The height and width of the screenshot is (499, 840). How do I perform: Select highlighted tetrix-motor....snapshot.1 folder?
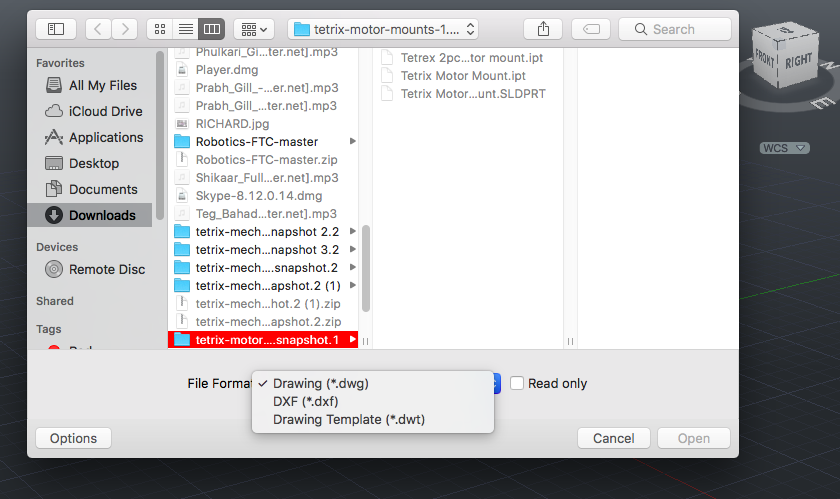point(262,340)
